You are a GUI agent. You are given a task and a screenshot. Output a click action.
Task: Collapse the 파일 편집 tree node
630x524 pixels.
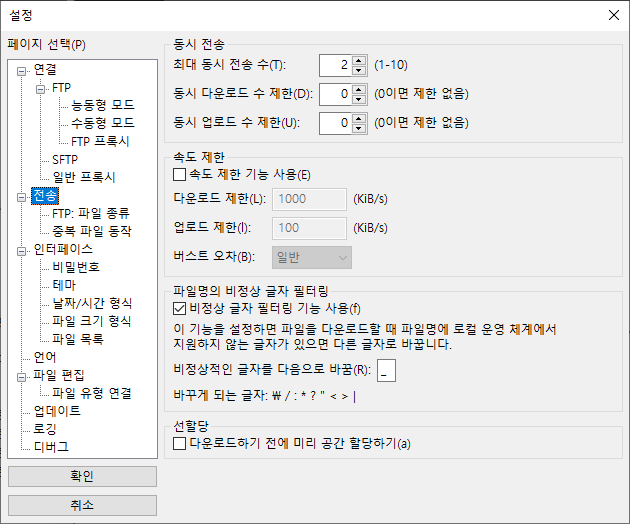click(21, 377)
